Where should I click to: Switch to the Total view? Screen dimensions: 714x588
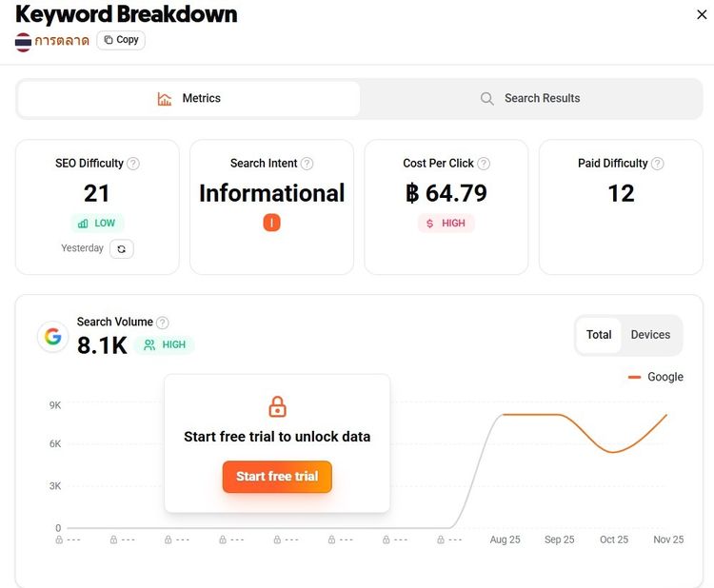599,335
